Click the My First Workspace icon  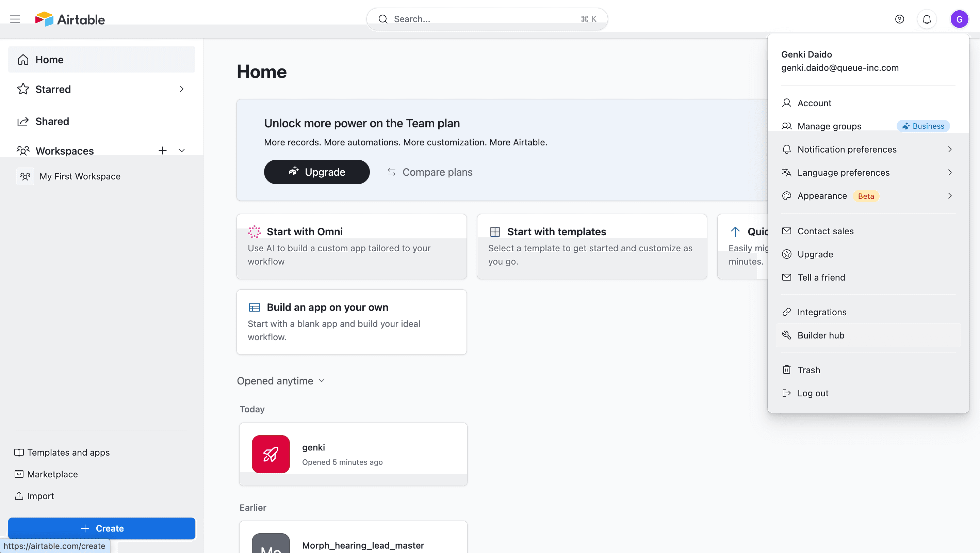pos(25,176)
